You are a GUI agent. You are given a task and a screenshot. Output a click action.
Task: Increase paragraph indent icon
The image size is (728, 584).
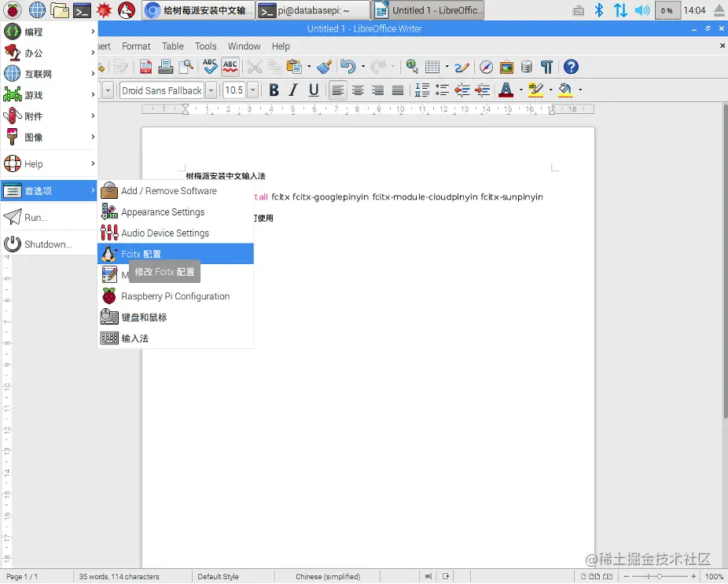(483, 90)
